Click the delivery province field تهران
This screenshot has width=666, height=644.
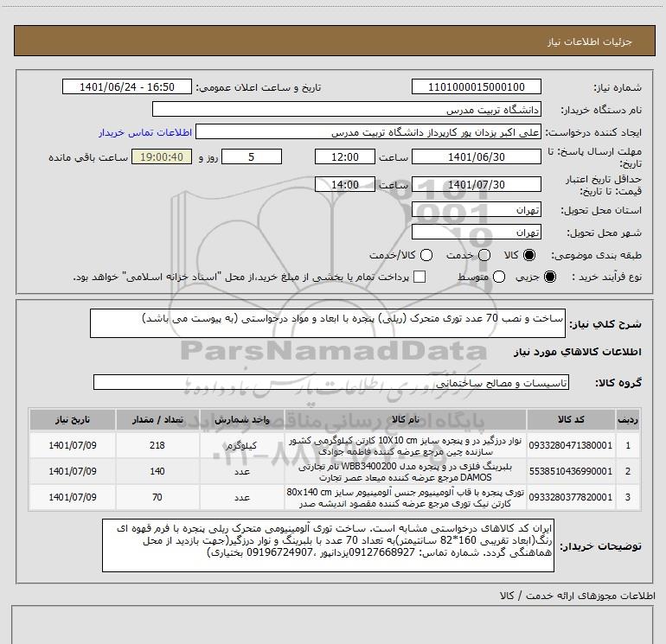pyautogui.click(x=476, y=210)
